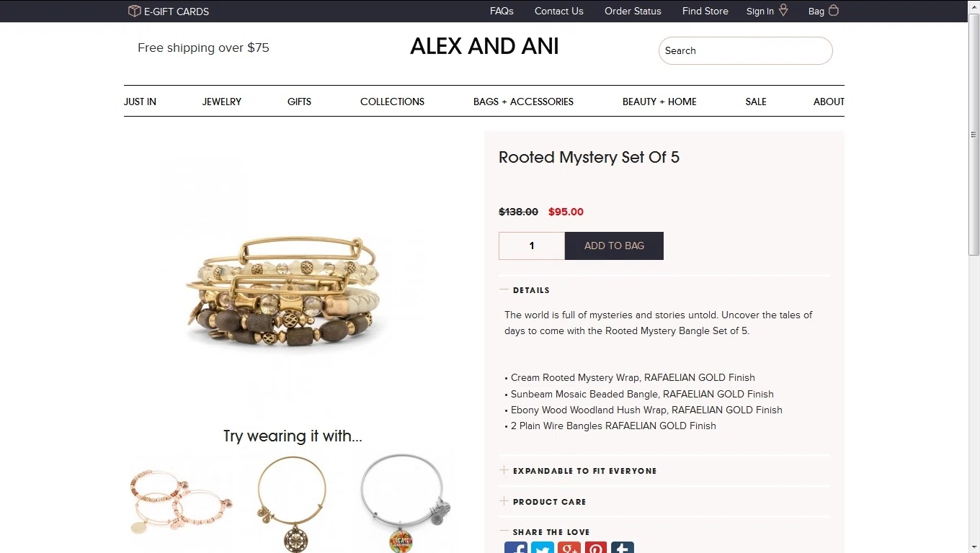Select the rose gold bangle set thumbnail

click(x=182, y=502)
